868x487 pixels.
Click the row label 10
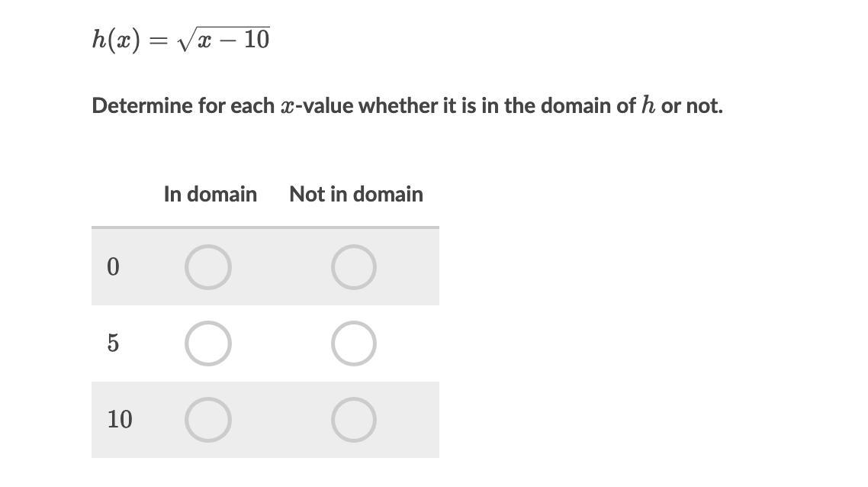[x=120, y=419]
